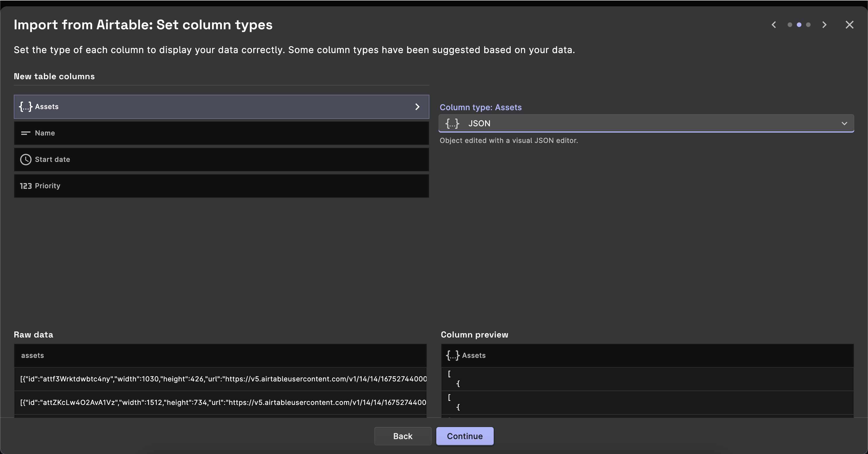Select the Name column row

click(x=221, y=133)
